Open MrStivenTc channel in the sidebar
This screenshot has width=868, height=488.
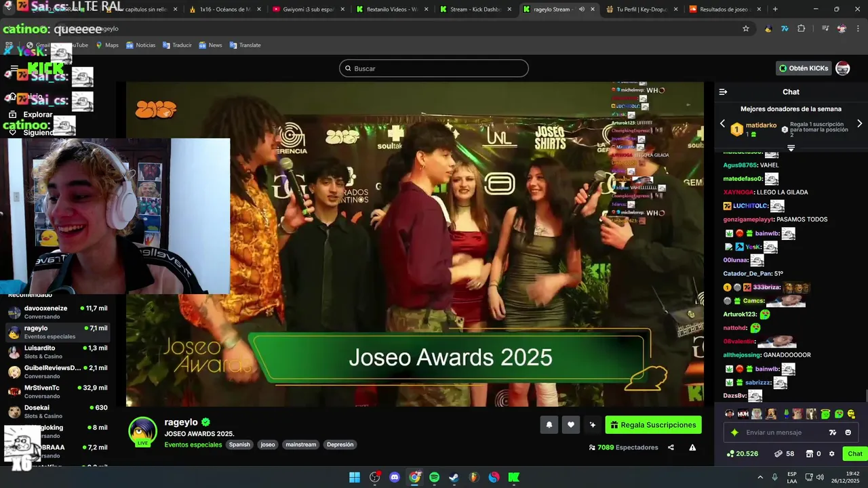(57, 392)
